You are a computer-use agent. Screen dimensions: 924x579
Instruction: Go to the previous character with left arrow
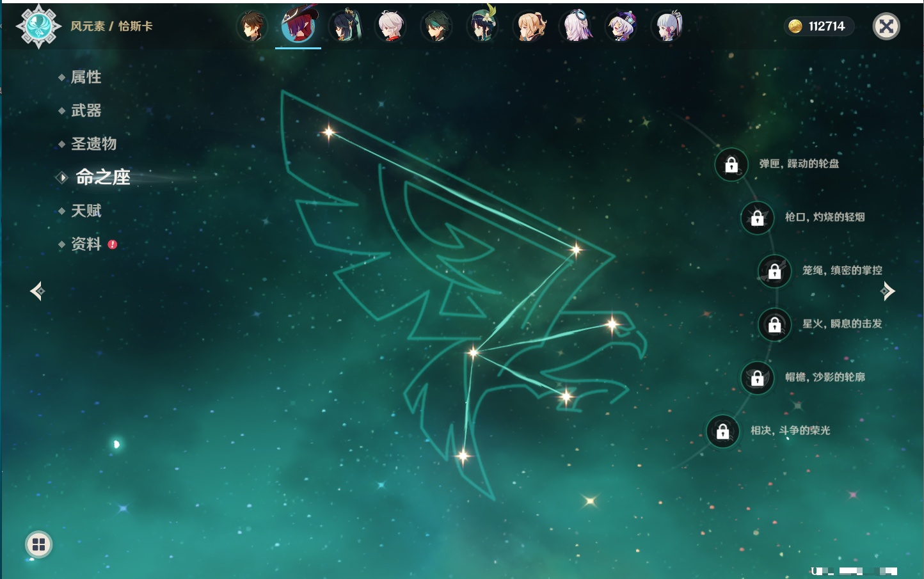(x=37, y=291)
